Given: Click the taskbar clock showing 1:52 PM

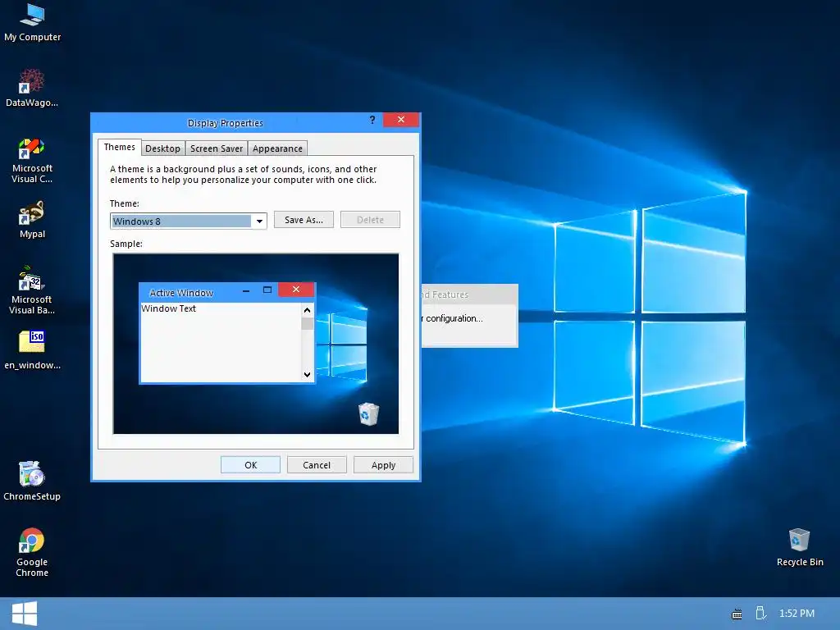Looking at the screenshot, I should (x=797, y=614).
